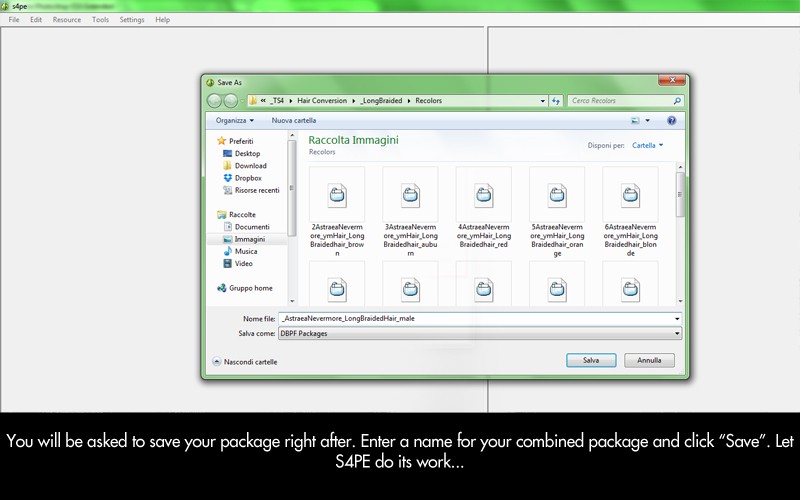Open the Cartella arrange-by dropdown
800x500 pixels.
(647, 145)
